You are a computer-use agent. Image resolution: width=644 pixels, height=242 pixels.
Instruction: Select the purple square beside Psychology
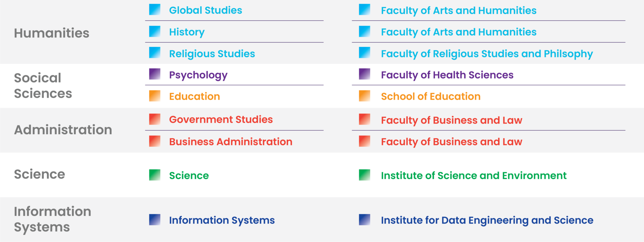coord(155,74)
